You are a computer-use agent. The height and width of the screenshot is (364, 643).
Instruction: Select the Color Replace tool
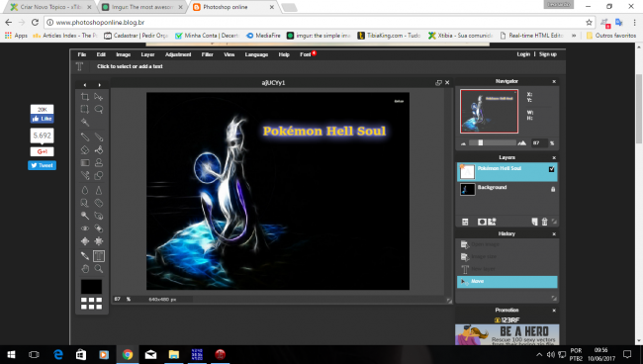click(x=85, y=175)
